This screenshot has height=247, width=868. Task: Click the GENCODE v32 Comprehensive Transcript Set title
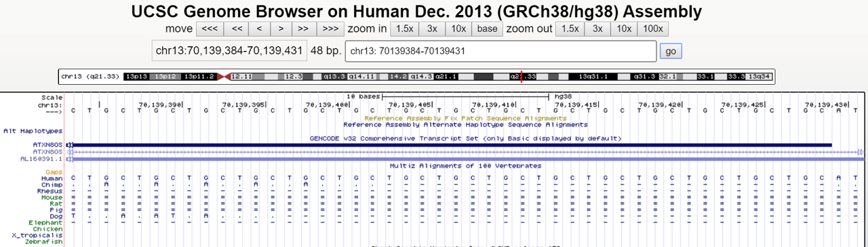465,138
